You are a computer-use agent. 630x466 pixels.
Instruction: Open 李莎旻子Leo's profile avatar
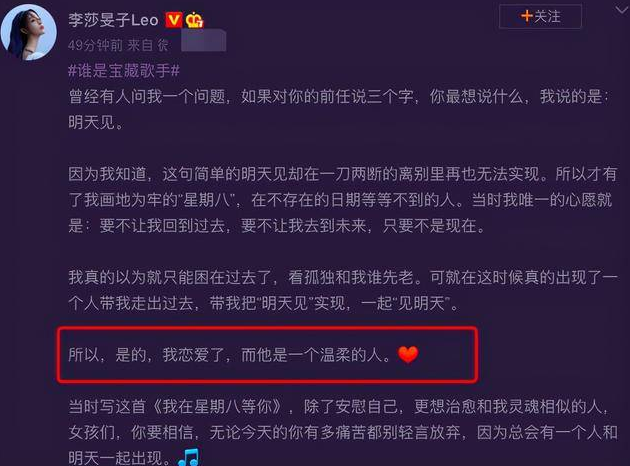click(x=29, y=32)
